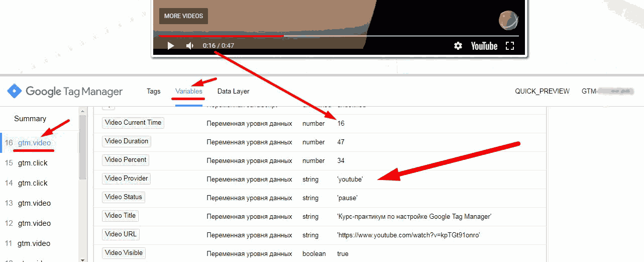The image size is (644, 262).
Task: Click the Video Percent variable
Action: coord(126,160)
